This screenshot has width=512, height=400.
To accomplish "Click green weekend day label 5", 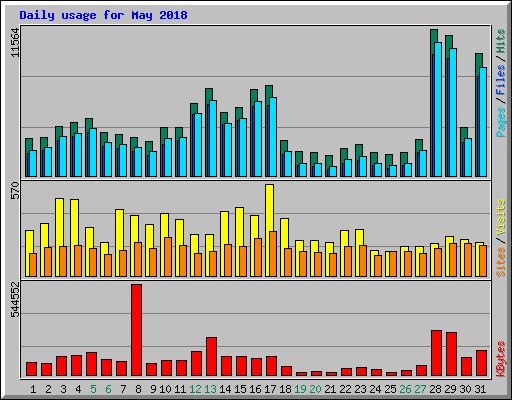I will [93, 389].
